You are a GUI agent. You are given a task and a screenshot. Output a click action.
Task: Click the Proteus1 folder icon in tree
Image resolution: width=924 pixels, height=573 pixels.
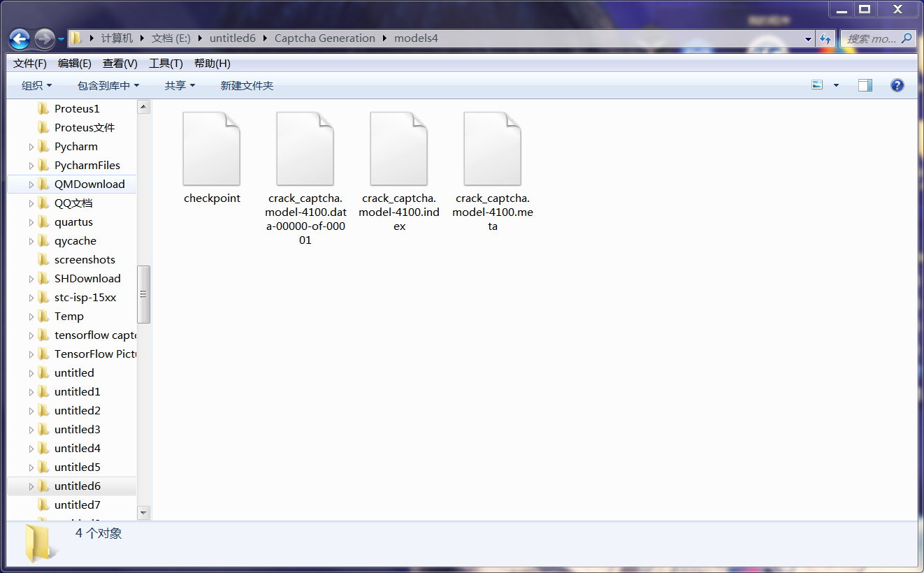click(x=43, y=109)
